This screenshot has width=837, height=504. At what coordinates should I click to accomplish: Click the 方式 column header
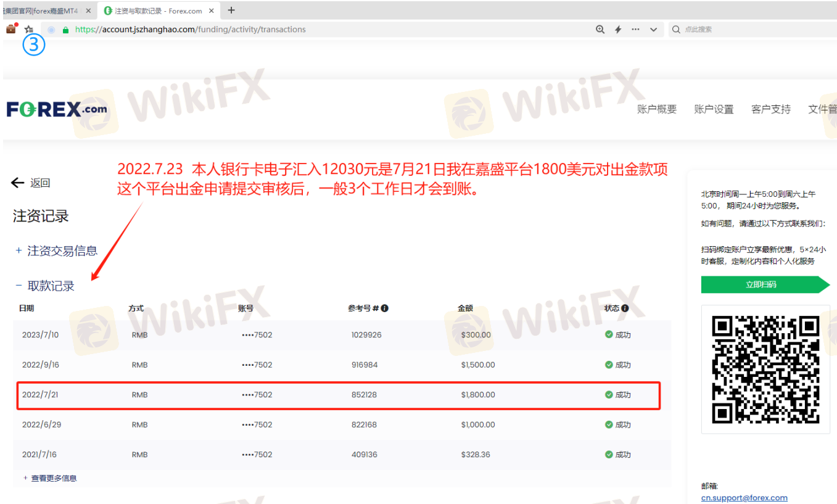pos(136,308)
